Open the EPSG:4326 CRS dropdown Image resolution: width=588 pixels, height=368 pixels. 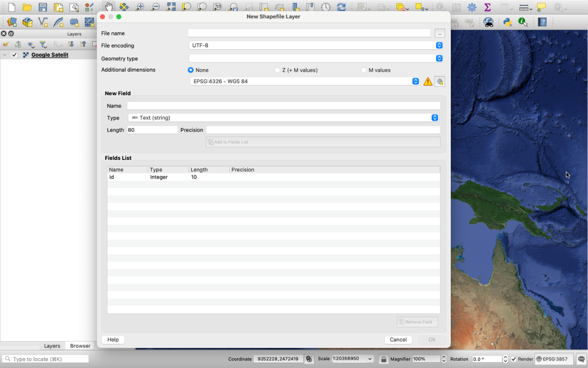point(305,81)
